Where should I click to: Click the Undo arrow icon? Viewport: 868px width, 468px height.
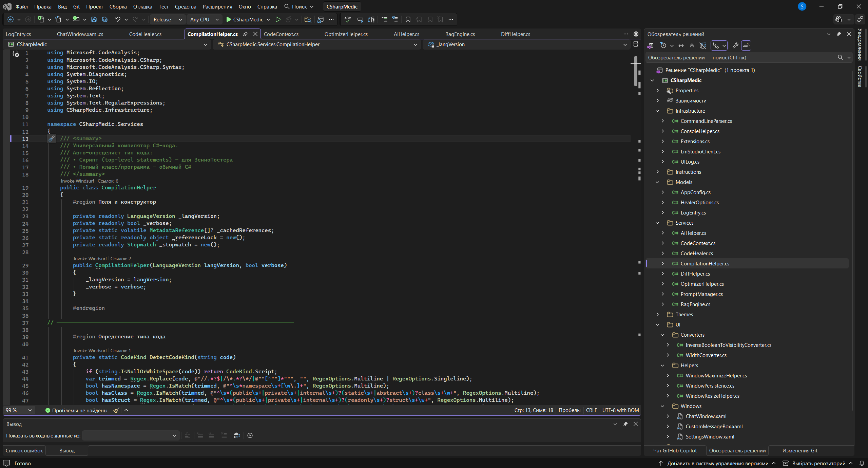[x=117, y=19]
